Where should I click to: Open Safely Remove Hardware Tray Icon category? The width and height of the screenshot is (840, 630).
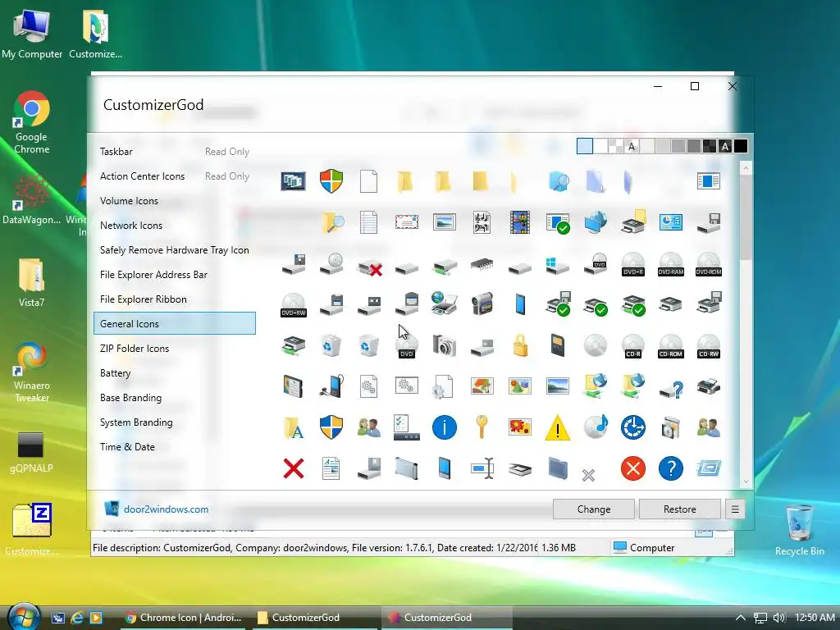tap(175, 250)
